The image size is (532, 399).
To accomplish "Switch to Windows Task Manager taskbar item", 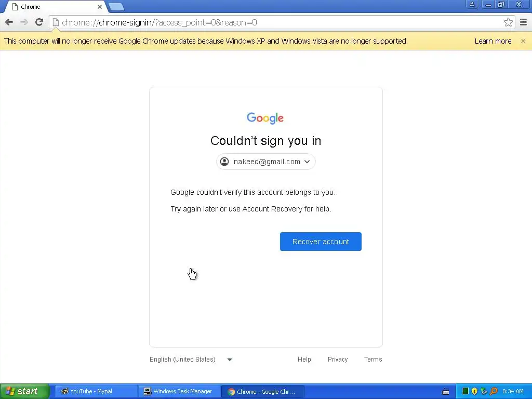I will coord(179,392).
